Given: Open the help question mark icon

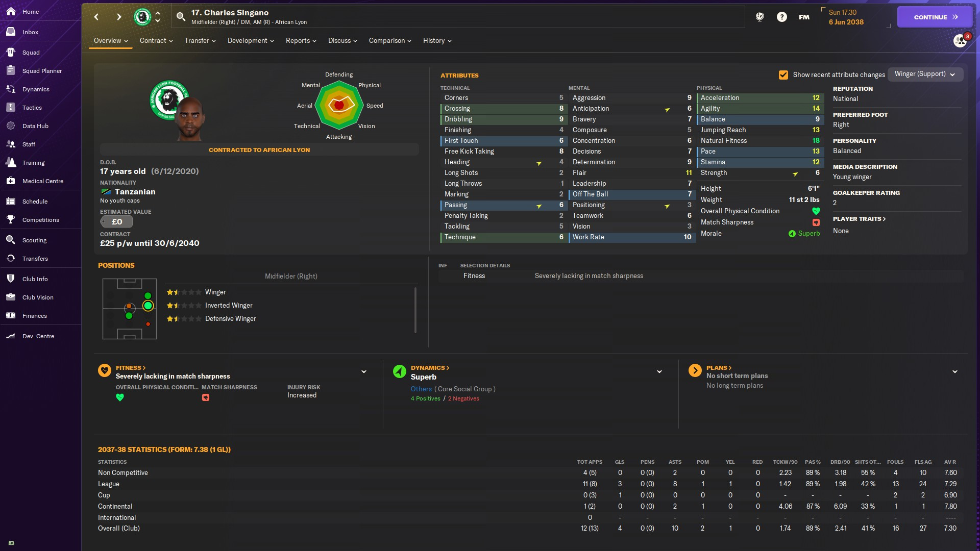Looking at the screenshot, I should pos(781,17).
